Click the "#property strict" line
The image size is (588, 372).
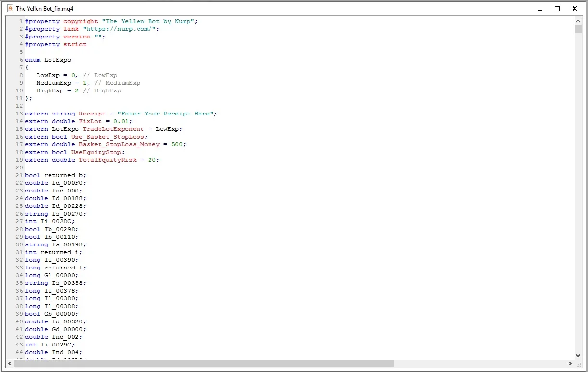tap(56, 44)
